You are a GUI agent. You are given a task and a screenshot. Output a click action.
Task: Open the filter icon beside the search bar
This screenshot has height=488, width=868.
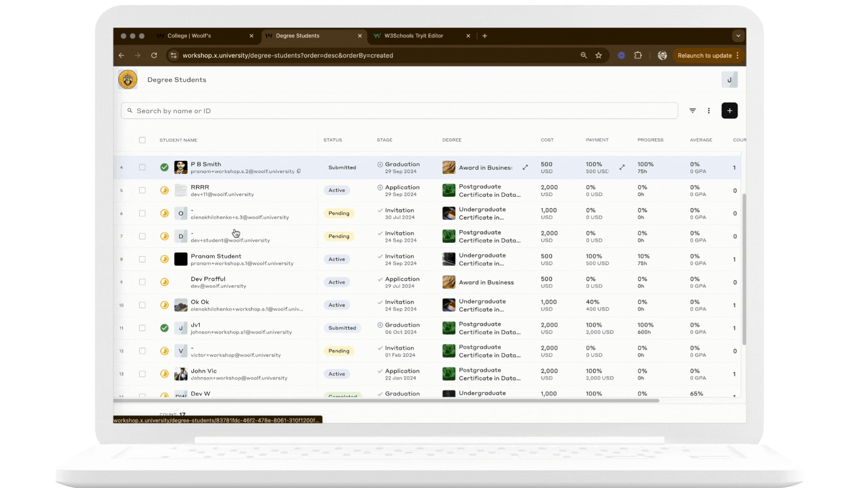[693, 111]
